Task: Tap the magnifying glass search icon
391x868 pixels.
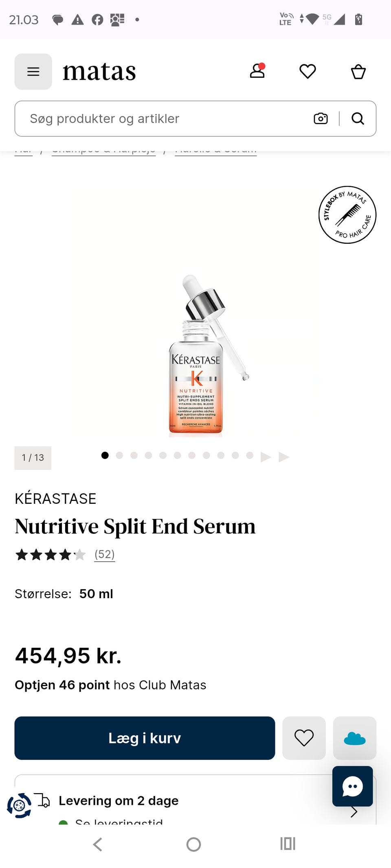Action: 358,118
